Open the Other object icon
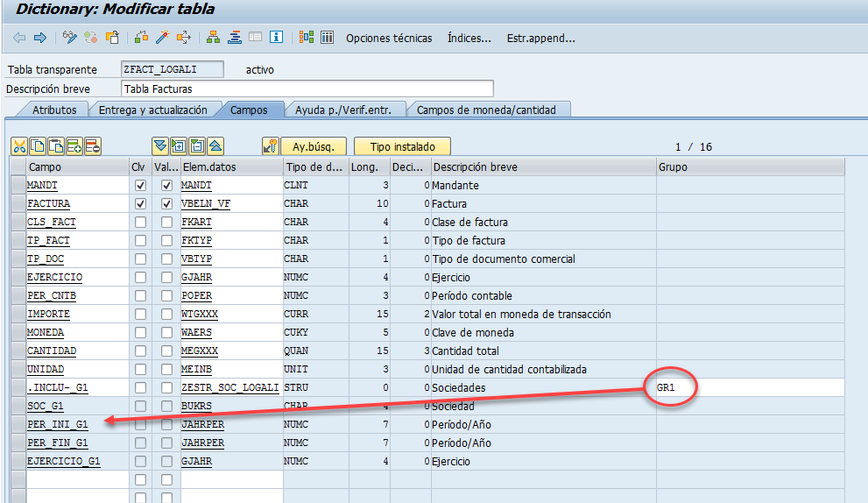Image resolution: width=868 pixels, height=503 pixels. pyautogui.click(x=113, y=38)
